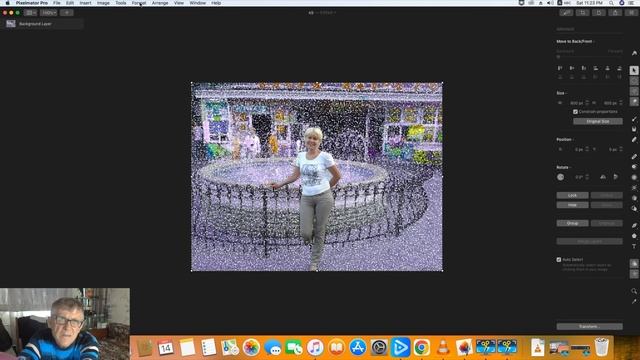Image resolution: width=640 pixels, height=360 pixels.
Task: Open the Apple menu
Action: click(x=7, y=3)
